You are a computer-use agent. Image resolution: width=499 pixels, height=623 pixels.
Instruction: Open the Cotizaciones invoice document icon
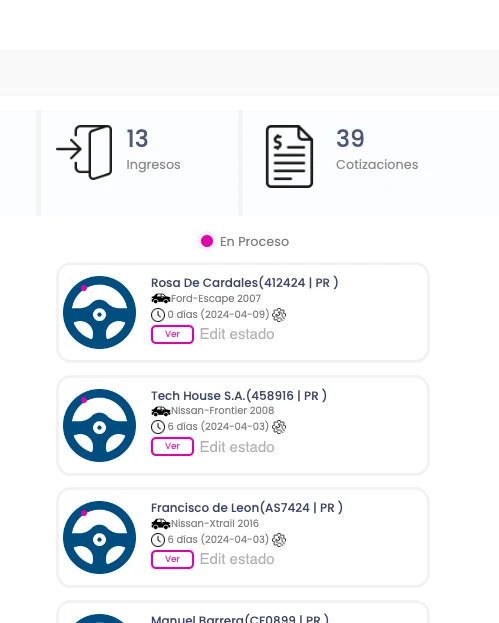point(289,156)
